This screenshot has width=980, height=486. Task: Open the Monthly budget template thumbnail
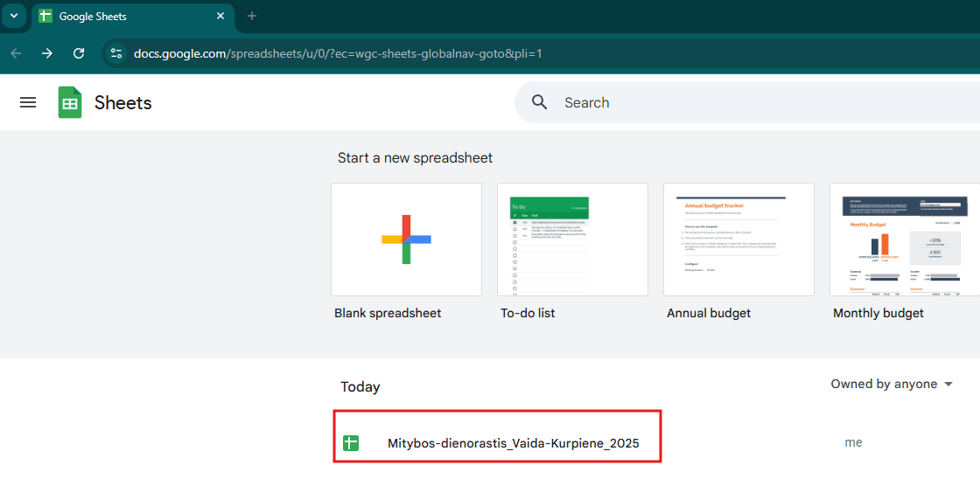(905, 240)
